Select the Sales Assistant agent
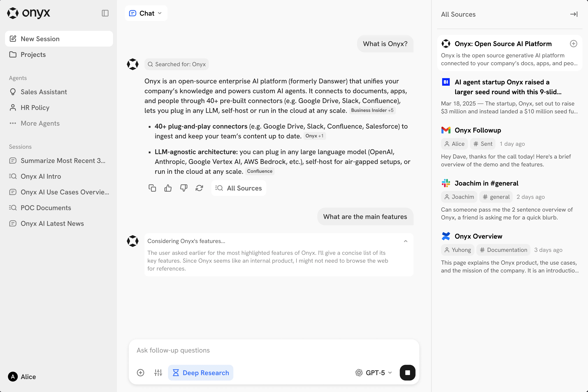The image size is (588, 392). pyautogui.click(x=44, y=92)
